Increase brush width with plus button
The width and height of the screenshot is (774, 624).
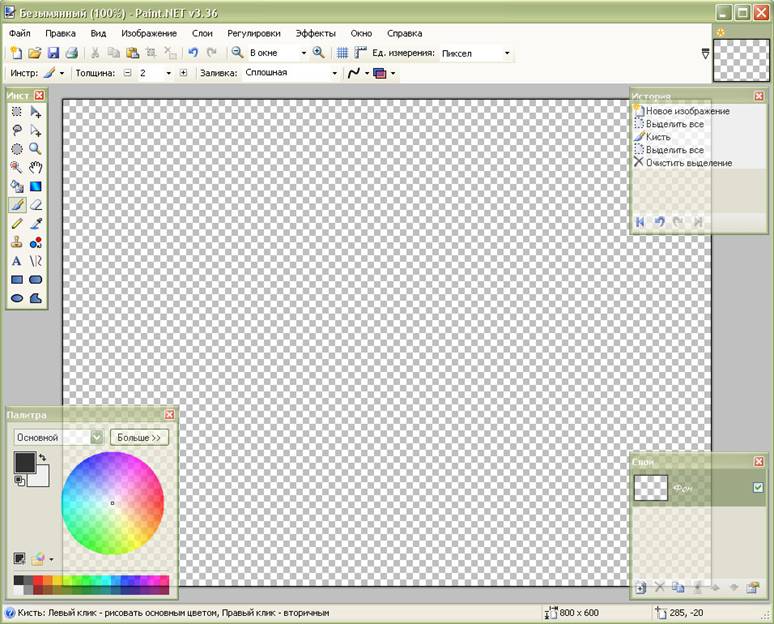click(183, 73)
